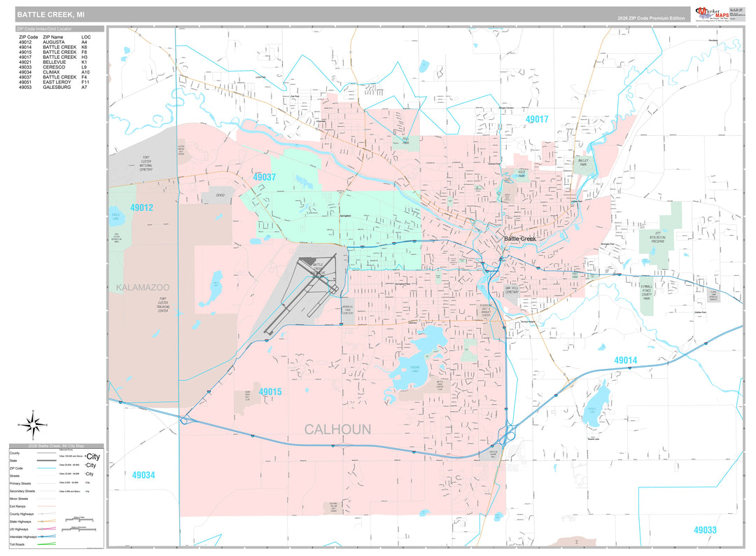
Task: Select index row 49015 BATTLE CREEK
Action: 54,52
